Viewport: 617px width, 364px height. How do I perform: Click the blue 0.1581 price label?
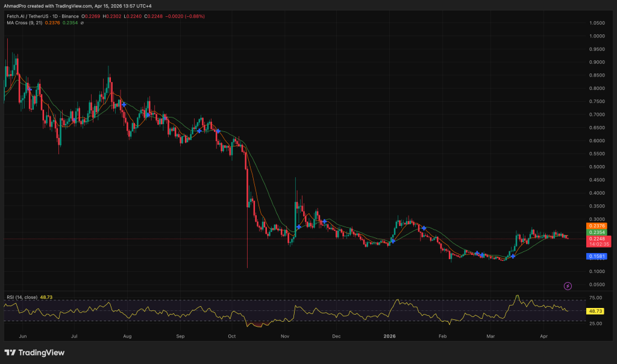(x=595, y=256)
